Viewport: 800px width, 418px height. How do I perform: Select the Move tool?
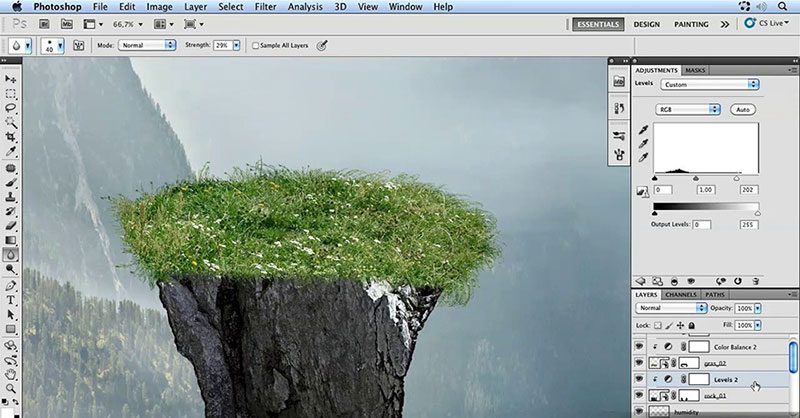(x=10, y=79)
